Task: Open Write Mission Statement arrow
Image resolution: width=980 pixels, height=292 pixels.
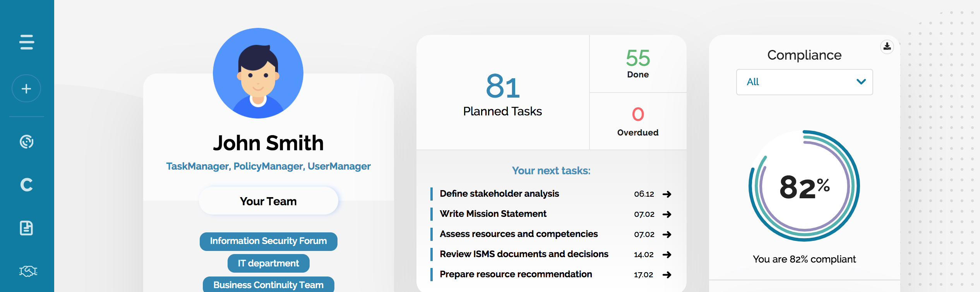Action: point(667,214)
